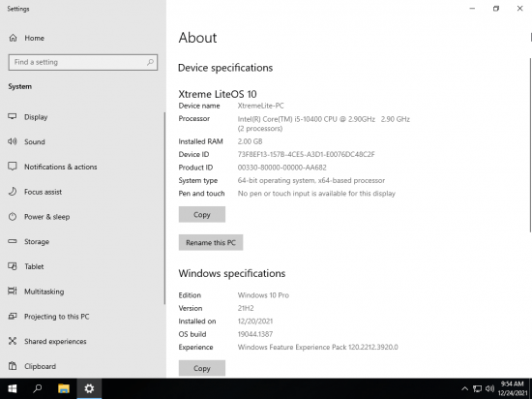Click the network tray icon
This screenshot has width=532, height=399.
click(x=478, y=388)
